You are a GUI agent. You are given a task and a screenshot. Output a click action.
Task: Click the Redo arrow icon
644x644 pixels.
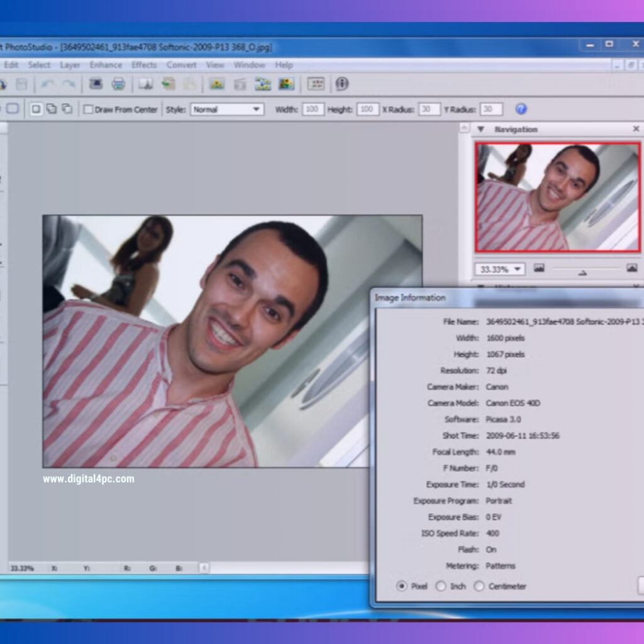[x=69, y=84]
